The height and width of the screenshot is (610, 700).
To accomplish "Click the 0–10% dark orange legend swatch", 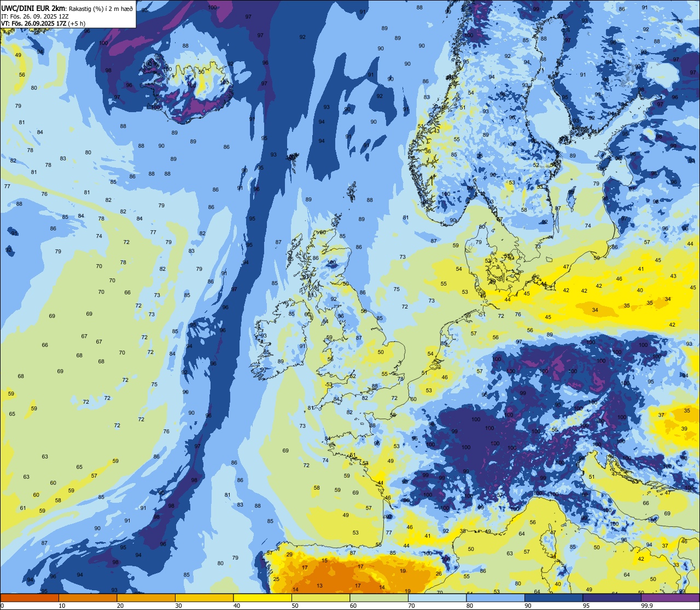I will (30, 597).
